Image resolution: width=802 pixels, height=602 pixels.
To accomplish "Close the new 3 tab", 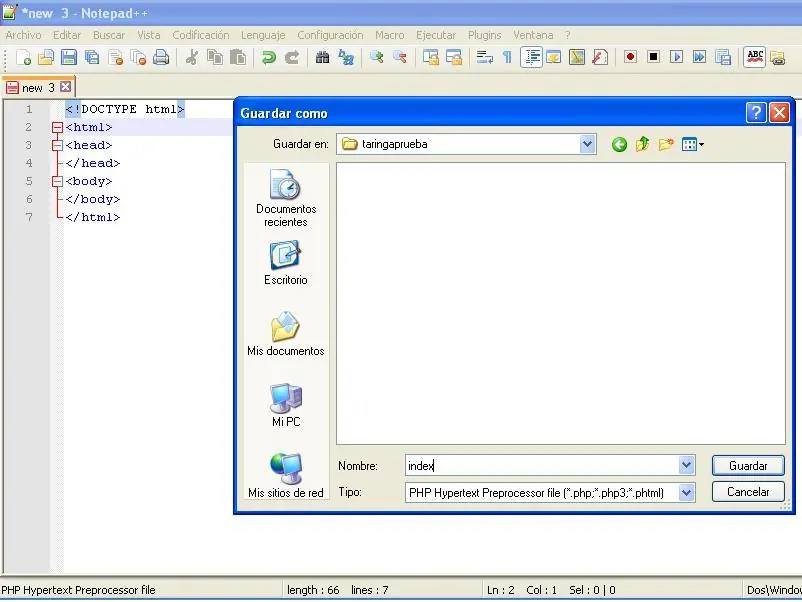I will (x=65, y=87).
